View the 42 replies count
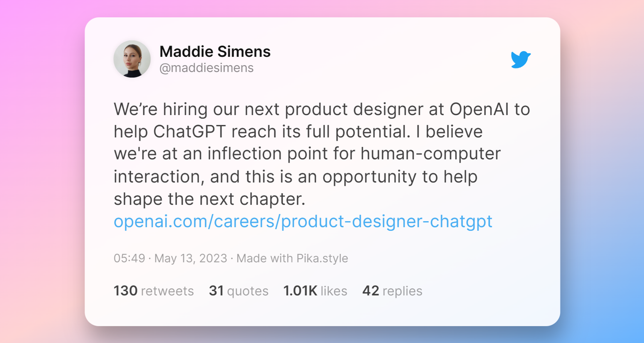 [392, 291]
